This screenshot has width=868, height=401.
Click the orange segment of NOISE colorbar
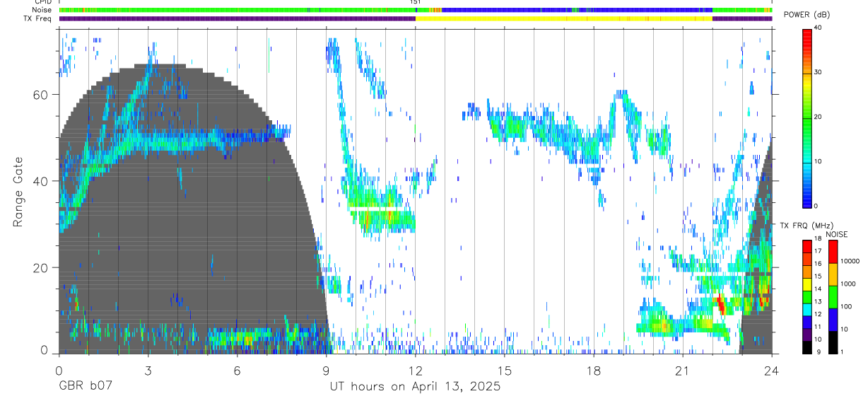tap(833, 273)
